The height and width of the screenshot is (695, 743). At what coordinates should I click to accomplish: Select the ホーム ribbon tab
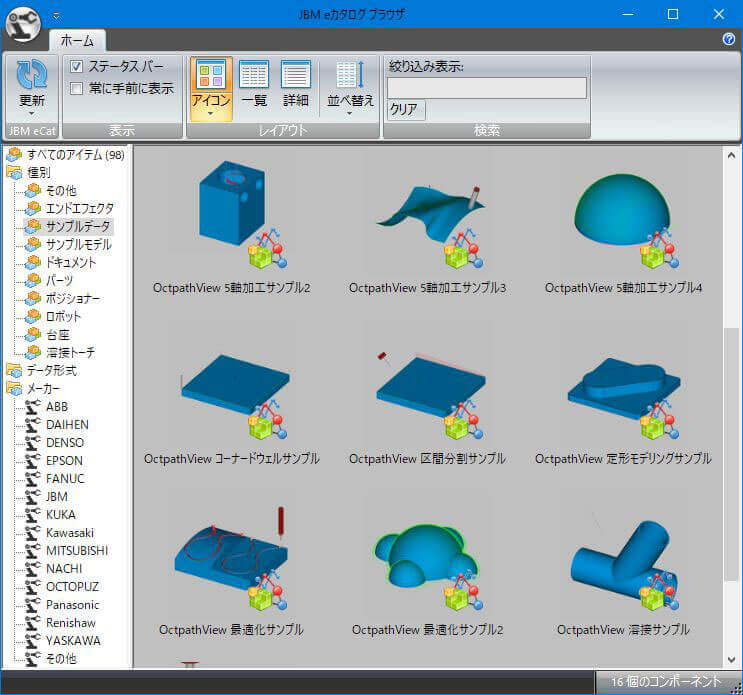[77, 41]
